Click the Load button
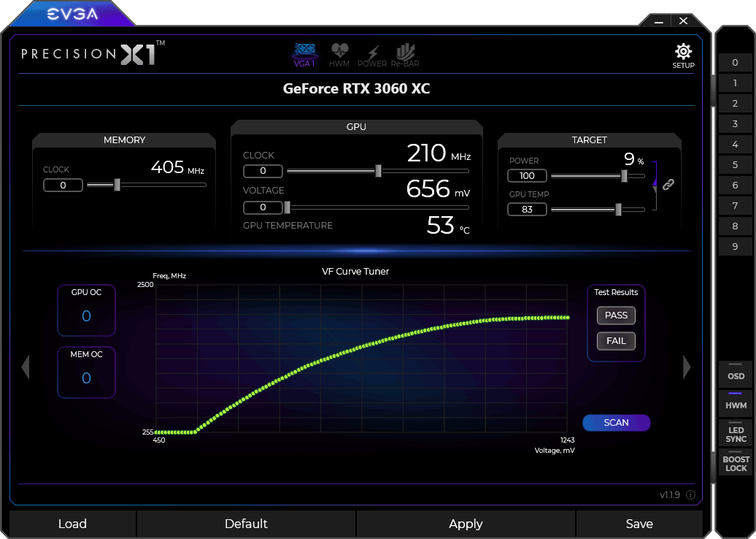The image size is (756, 539). [72, 524]
